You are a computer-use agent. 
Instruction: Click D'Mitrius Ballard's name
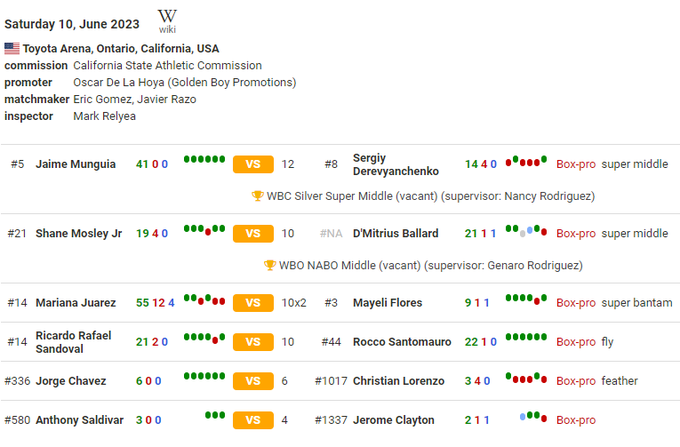pos(395,233)
